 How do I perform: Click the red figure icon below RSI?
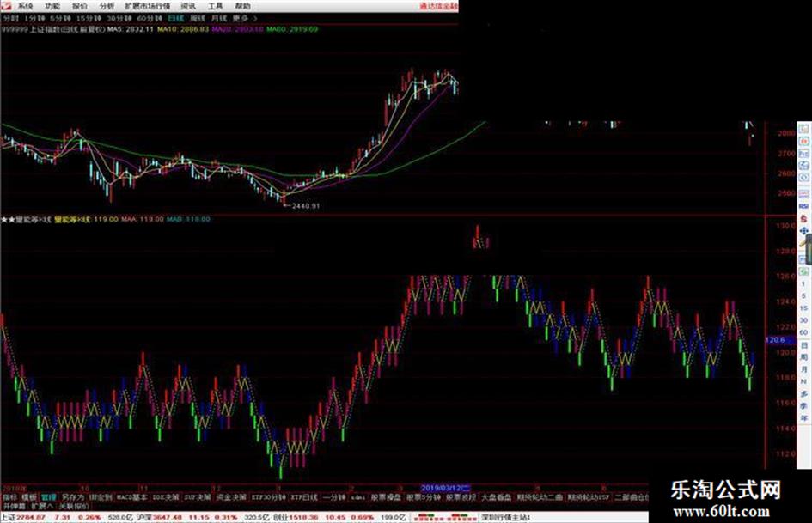[x=803, y=218]
